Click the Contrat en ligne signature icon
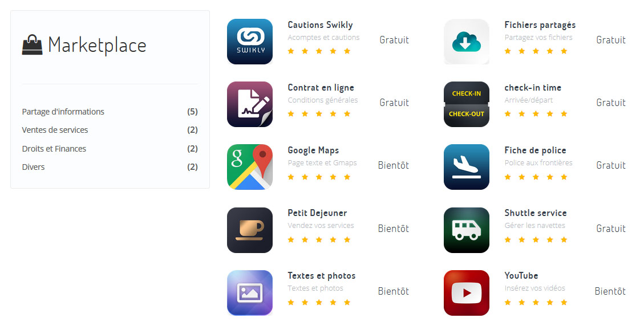Image resolution: width=644 pixels, height=326 pixels. pyautogui.click(x=250, y=104)
